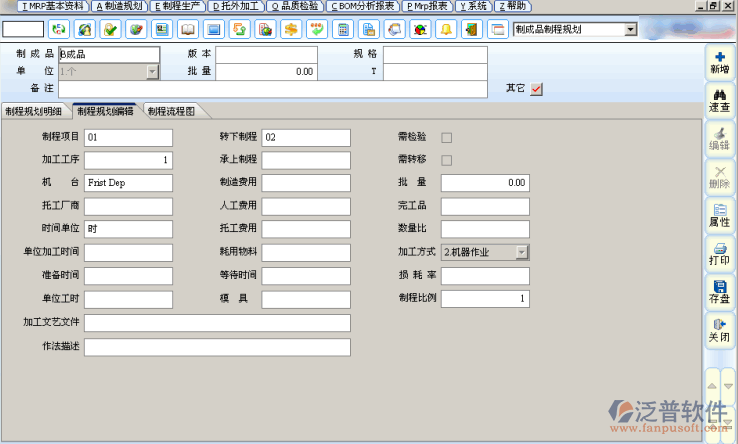Open 属性 (Properties) from the sidebar

point(719,214)
